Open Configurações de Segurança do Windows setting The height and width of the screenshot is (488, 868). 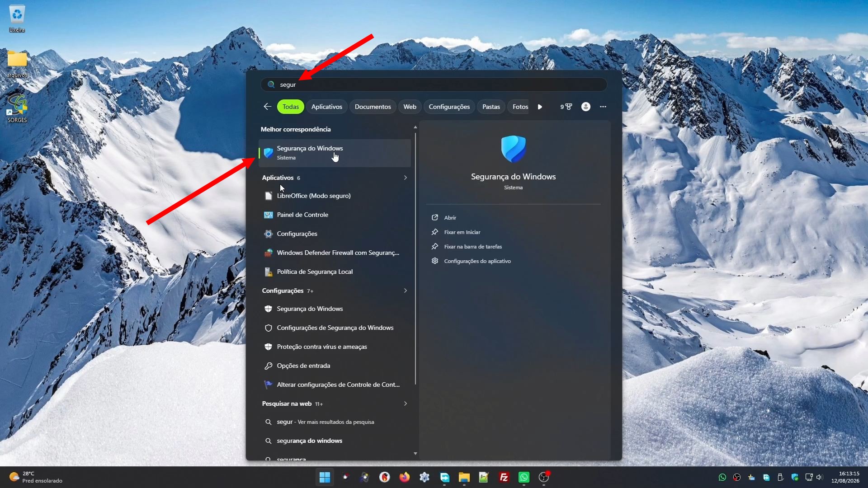[335, 328]
